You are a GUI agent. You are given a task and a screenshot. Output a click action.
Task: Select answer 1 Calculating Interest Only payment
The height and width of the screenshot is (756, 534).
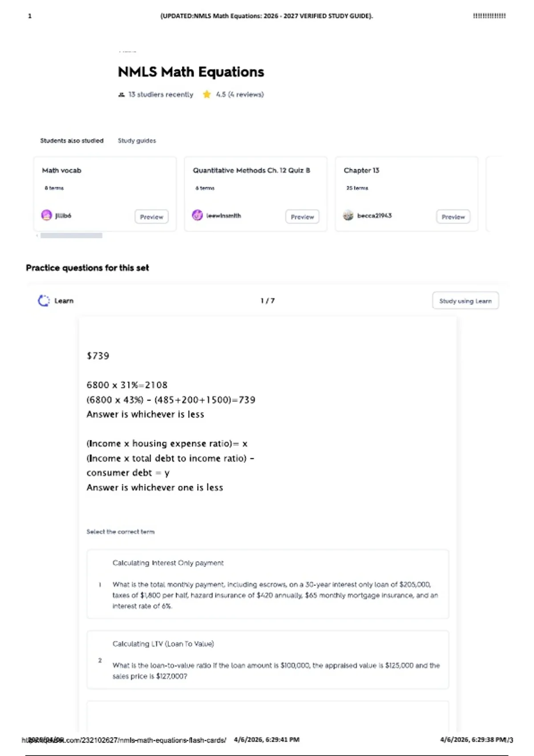[x=268, y=584]
